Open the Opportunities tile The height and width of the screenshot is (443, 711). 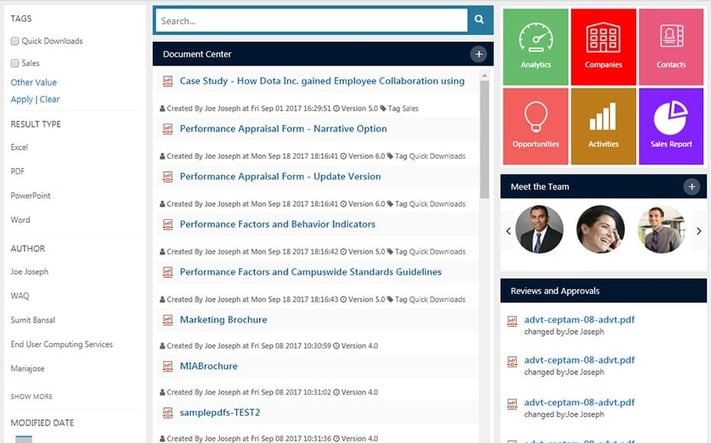point(536,126)
